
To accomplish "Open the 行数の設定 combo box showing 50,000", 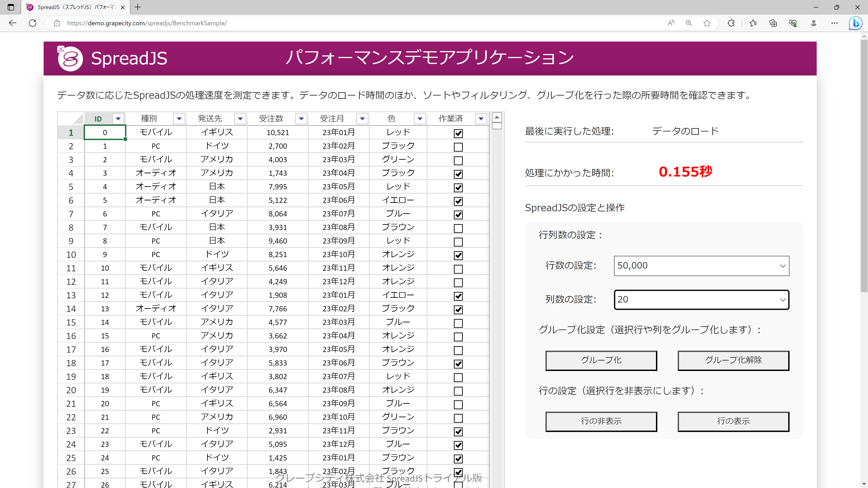I will click(x=702, y=266).
